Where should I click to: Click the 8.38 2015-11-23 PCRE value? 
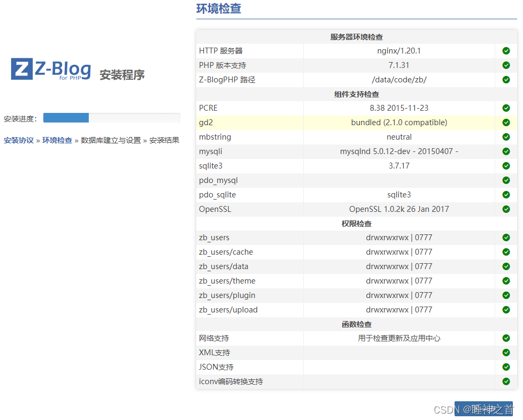point(399,108)
